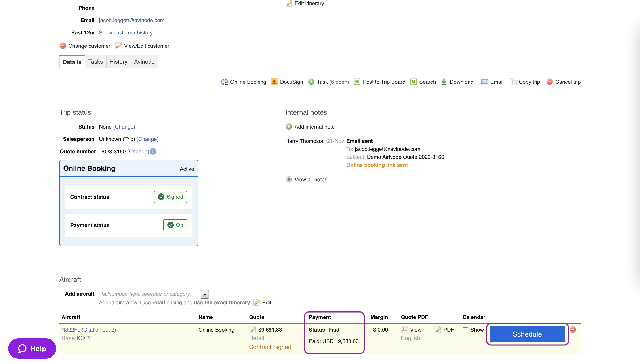Click the blue Schedule button
Viewport: 640px width, 364px height.
tap(527, 334)
